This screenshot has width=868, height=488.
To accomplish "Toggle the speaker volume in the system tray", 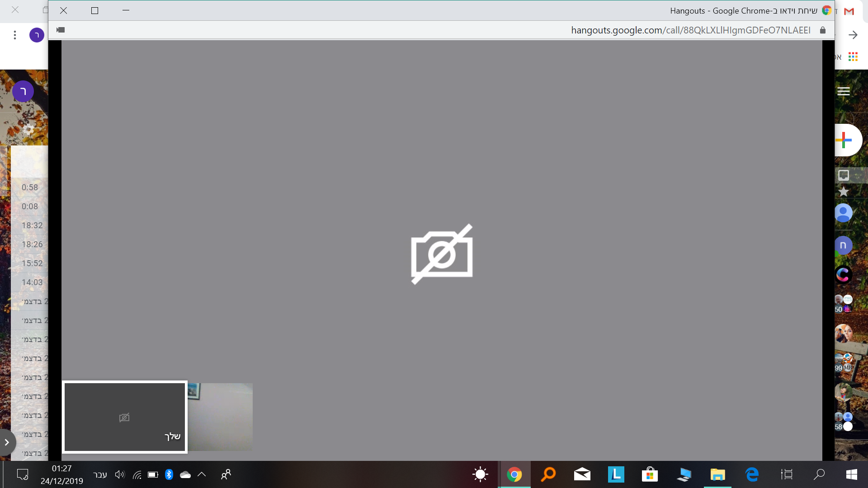I will pos(119,474).
